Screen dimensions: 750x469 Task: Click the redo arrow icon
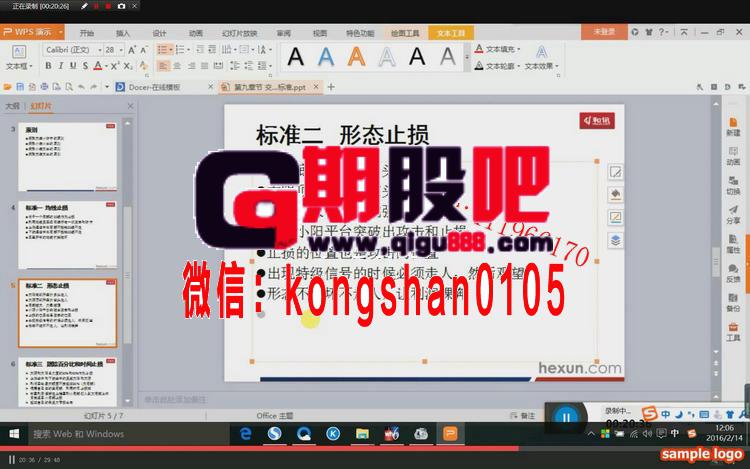(x=94, y=87)
